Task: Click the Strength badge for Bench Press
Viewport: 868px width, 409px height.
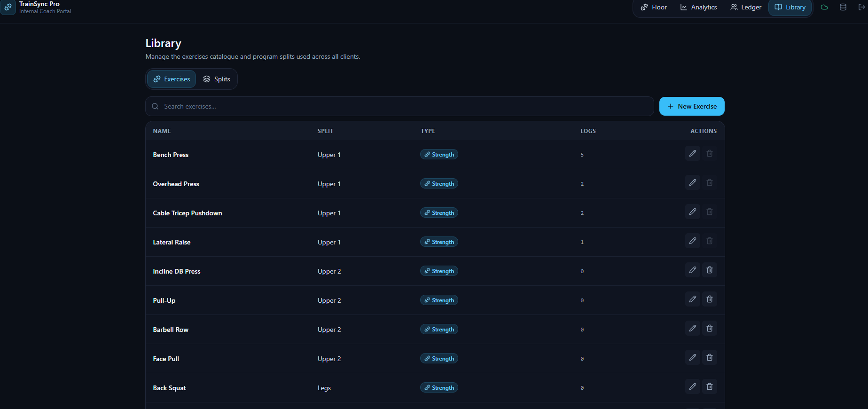Action: 439,155
